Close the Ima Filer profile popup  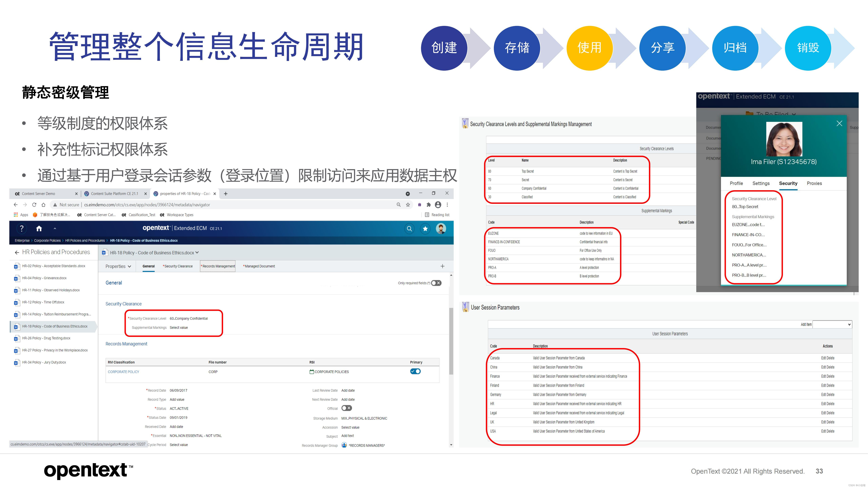point(839,124)
